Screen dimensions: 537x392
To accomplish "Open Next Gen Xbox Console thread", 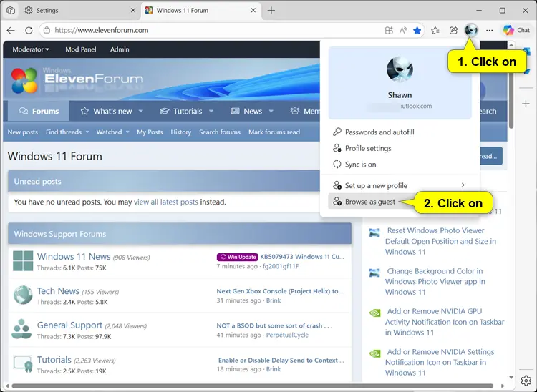I will point(281,291).
